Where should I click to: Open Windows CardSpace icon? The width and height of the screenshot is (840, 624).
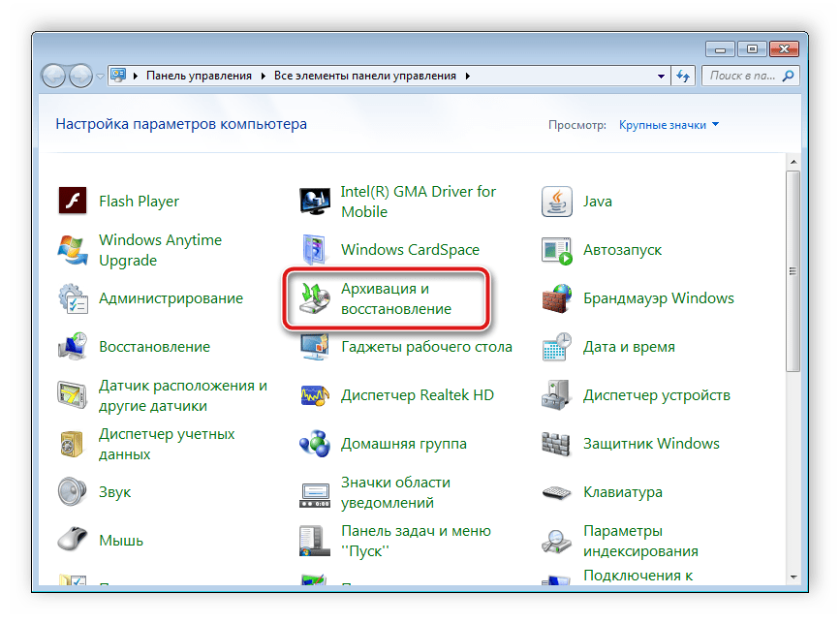click(x=408, y=249)
